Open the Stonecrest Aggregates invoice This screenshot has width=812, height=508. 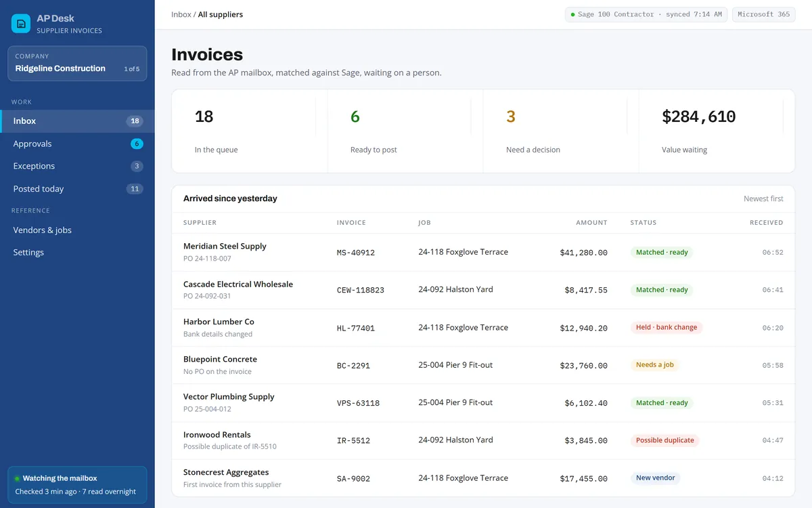[483, 478]
